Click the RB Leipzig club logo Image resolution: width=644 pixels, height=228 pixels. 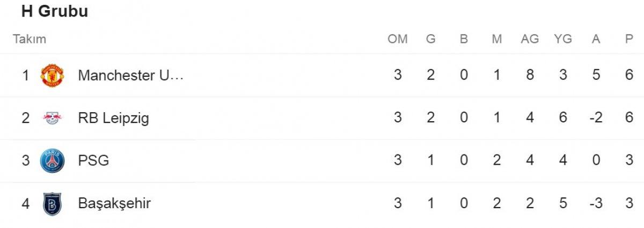click(52, 118)
